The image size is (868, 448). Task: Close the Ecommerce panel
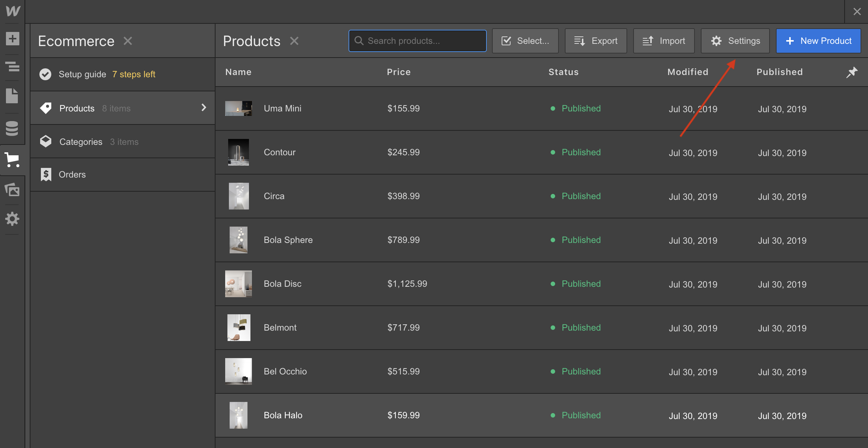pos(128,41)
